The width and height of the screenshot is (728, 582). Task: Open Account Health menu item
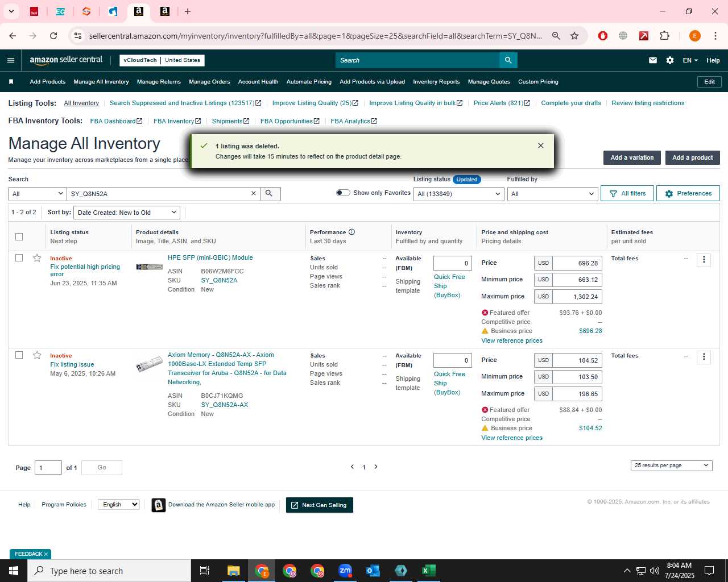click(258, 82)
